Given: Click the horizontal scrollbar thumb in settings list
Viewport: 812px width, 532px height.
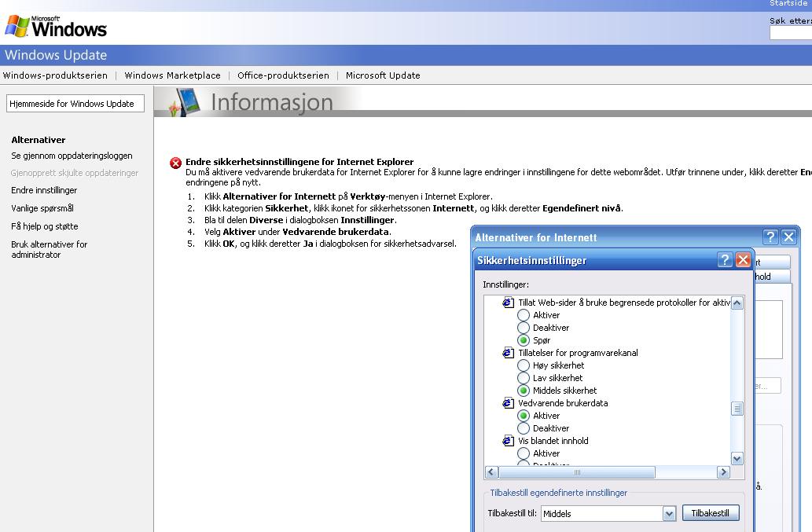Looking at the screenshot, I should [x=577, y=472].
